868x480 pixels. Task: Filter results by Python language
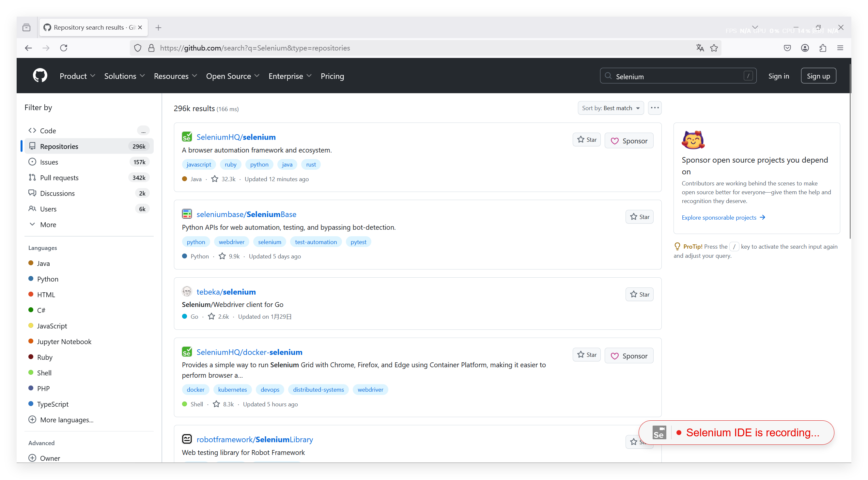48,279
